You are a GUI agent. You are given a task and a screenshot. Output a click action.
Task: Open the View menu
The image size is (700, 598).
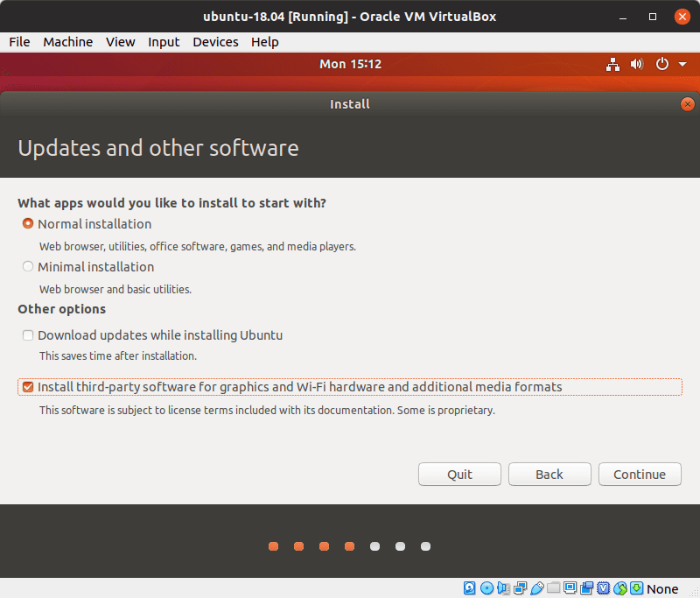(120, 42)
